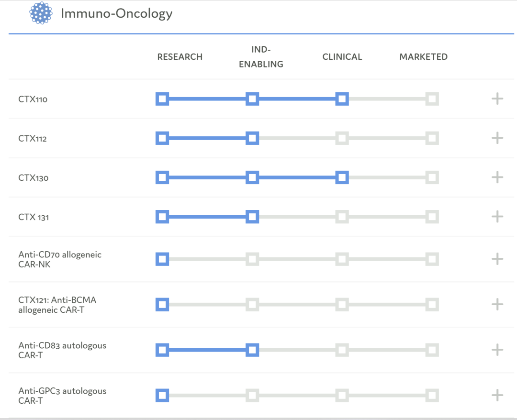
Task: Select the CLINICAL column header
Action: coord(342,57)
